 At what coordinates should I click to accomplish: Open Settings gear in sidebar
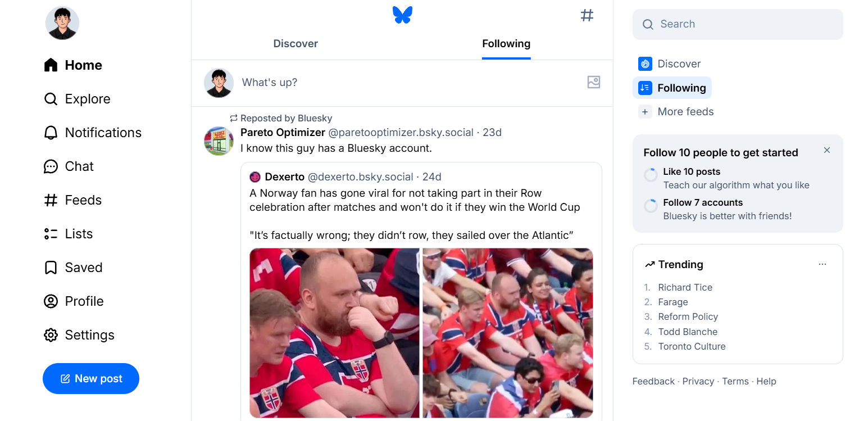[x=51, y=335]
